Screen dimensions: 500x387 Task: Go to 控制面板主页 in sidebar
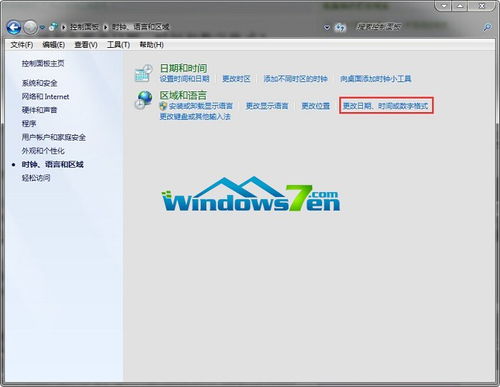tap(43, 63)
